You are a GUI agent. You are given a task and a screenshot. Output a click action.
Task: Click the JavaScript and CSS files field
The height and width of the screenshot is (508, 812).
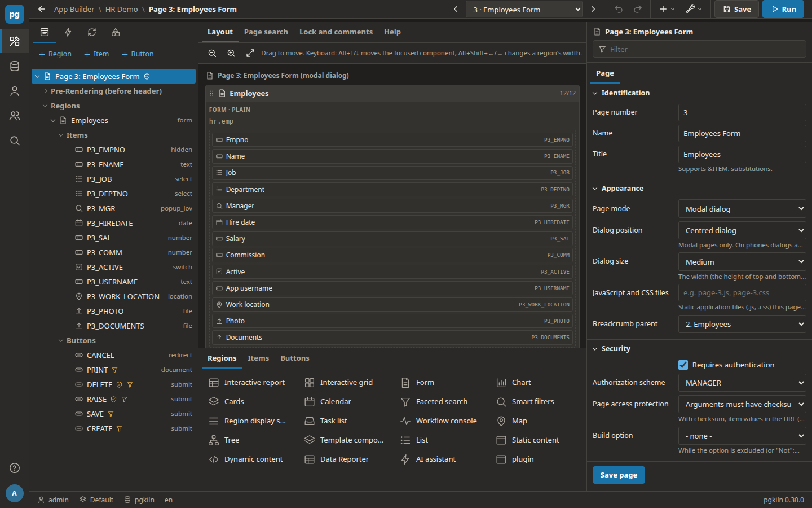pos(742,292)
